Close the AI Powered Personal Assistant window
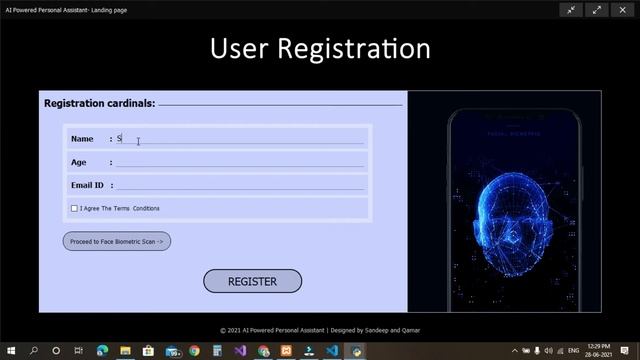This screenshot has width=640, height=360. [x=622, y=10]
